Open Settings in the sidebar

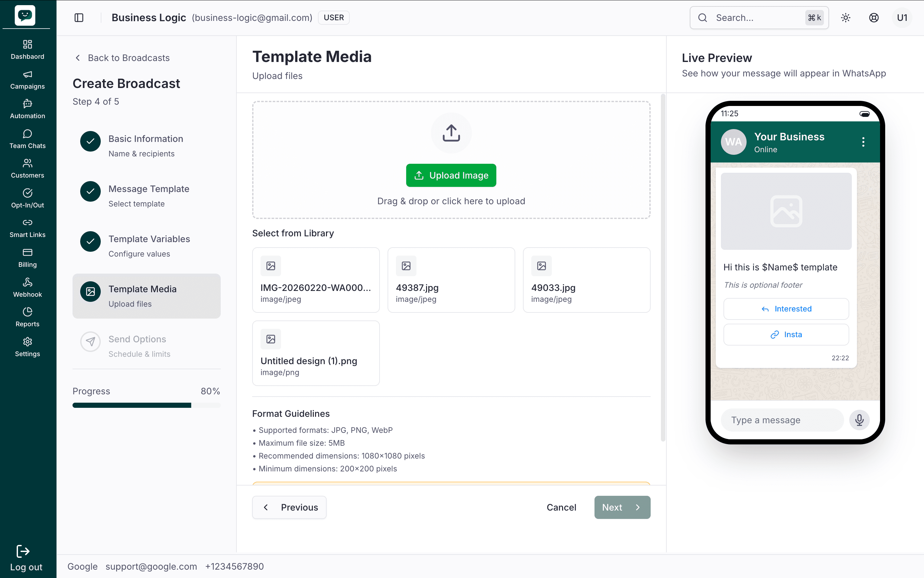coord(28,347)
